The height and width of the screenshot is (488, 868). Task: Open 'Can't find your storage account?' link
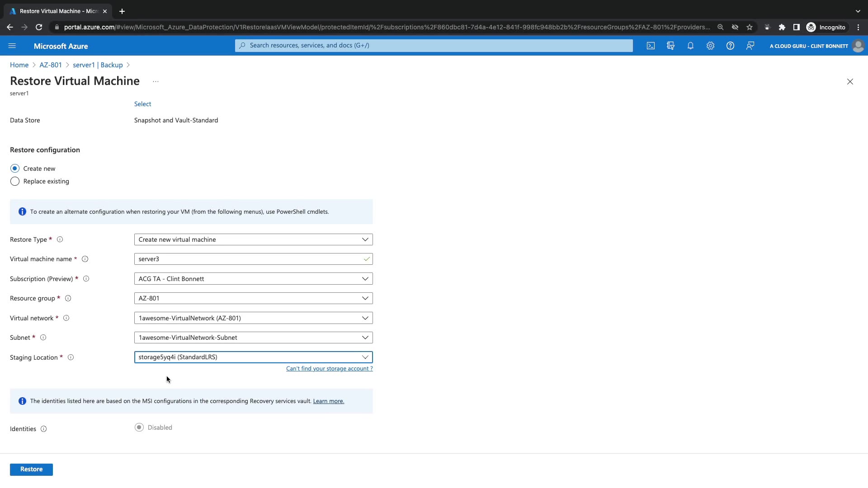click(x=329, y=369)
